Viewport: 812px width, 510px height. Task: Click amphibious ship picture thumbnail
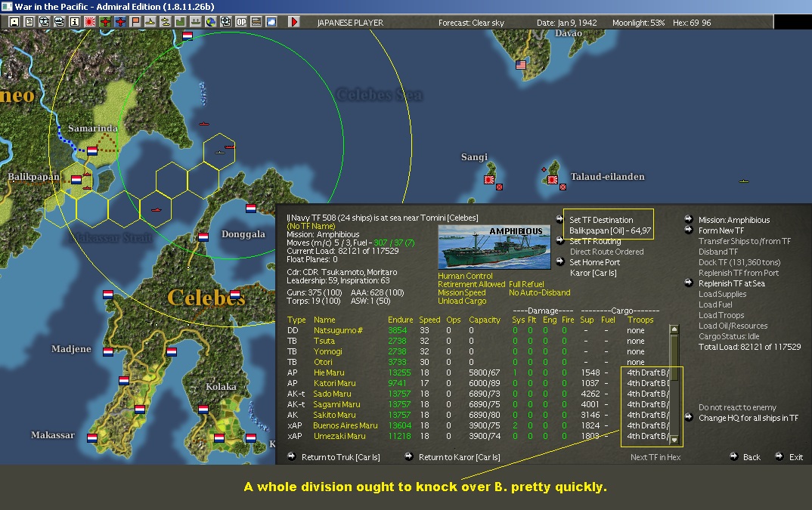click(x=494, y=247)
